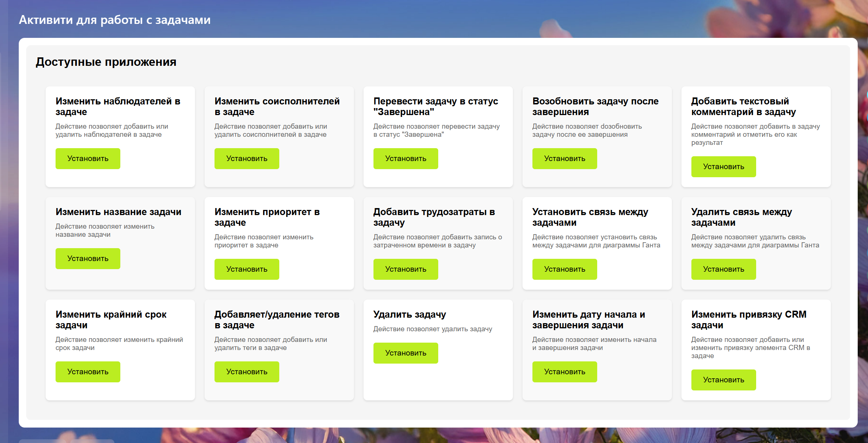868x443 pixels.
Task: Click the 'Доступные приложения' section heading
Action: [x=106, y=62]
